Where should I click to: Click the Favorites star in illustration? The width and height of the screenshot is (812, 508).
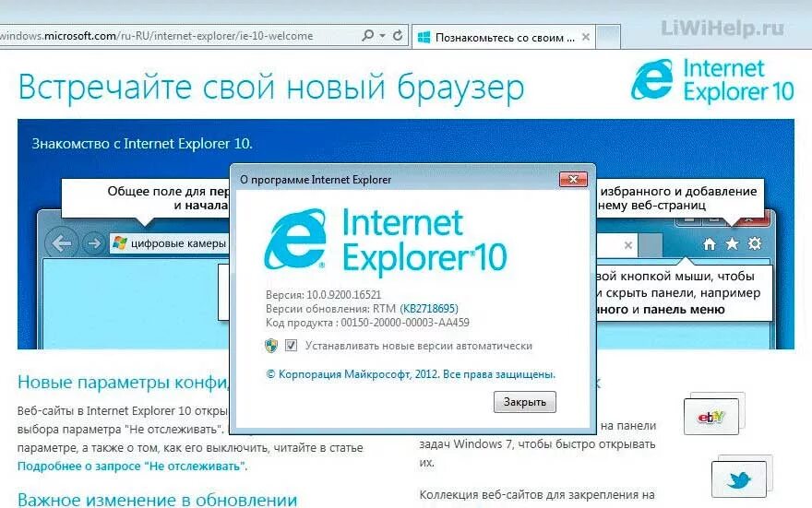click(x=732, y=243)
